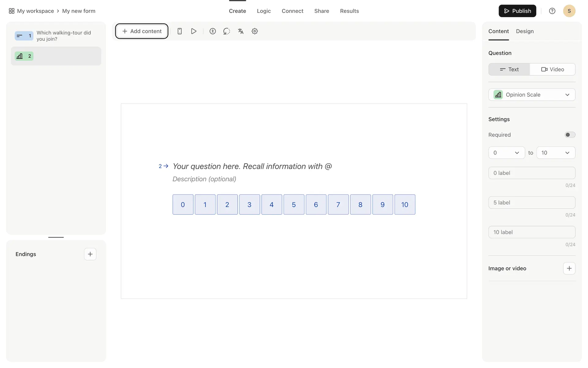Toggle the Required switch on
588x368 pixels.
[570, 135]
